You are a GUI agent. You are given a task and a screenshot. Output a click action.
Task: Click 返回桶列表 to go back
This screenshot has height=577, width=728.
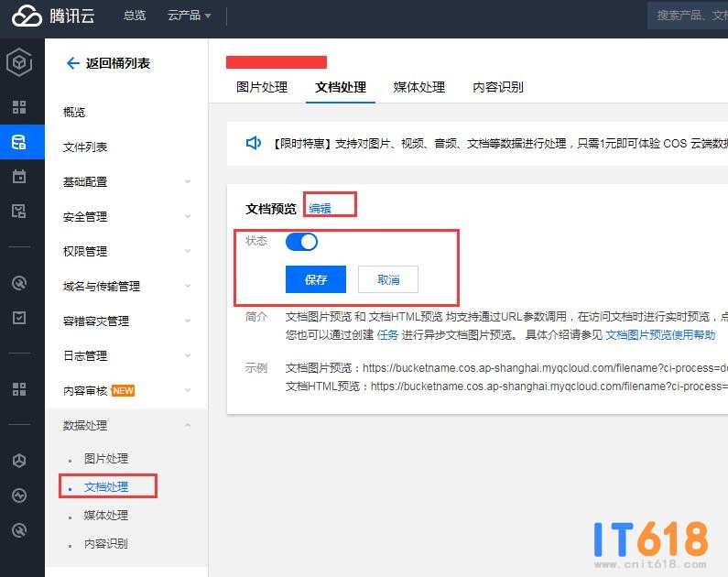[x=118, y=63]
